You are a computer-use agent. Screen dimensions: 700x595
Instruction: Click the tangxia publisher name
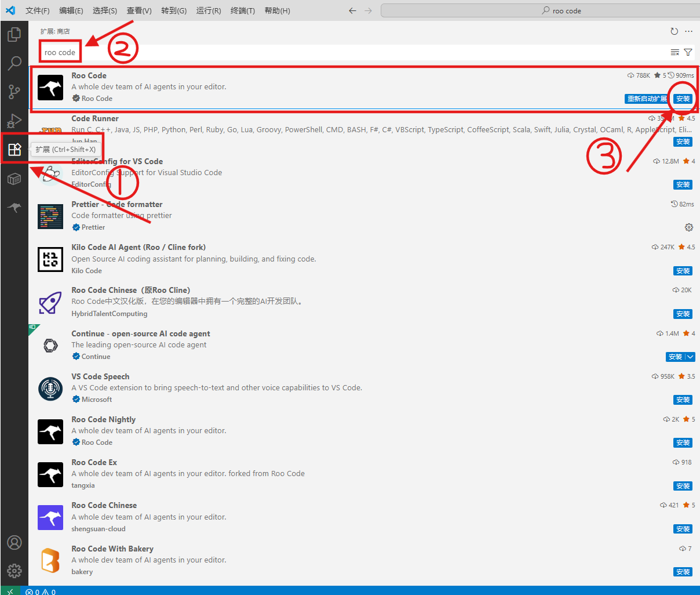83,485
